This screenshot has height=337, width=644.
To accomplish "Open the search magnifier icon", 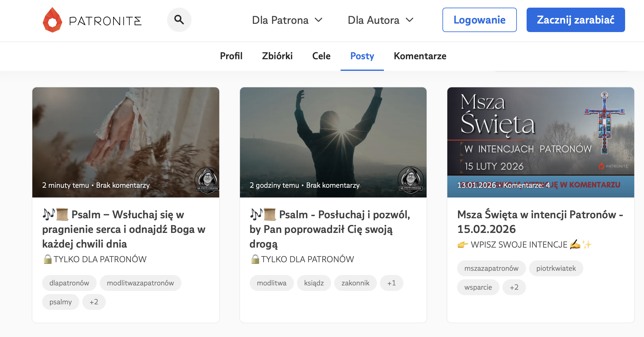I will pyautogui.click(x=179, y=20).
